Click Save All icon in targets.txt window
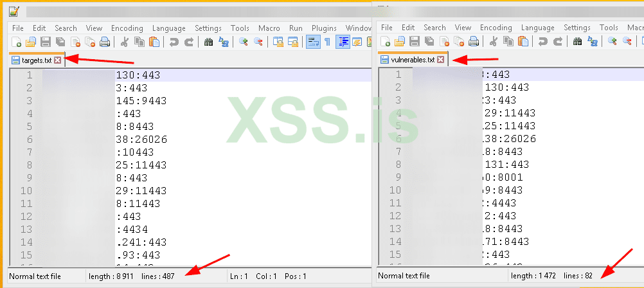This screenshot has width=644, height=288. pos(61,42)
